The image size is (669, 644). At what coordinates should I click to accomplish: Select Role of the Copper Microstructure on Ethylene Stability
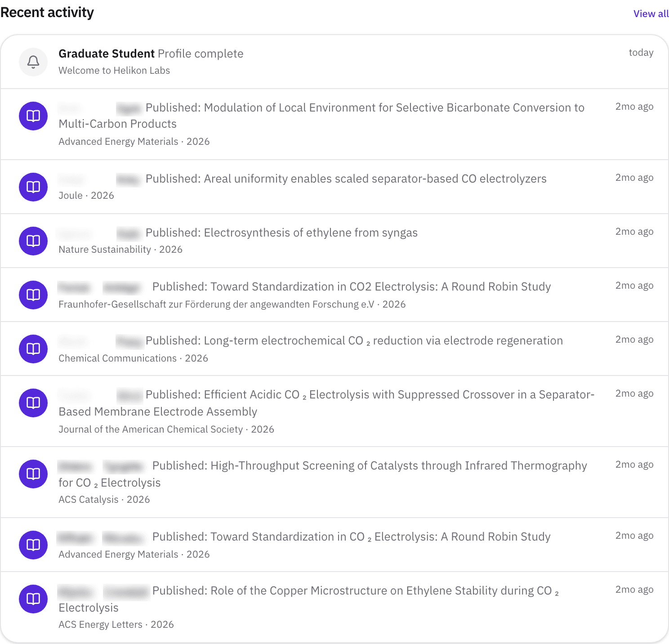pos(308,599)
